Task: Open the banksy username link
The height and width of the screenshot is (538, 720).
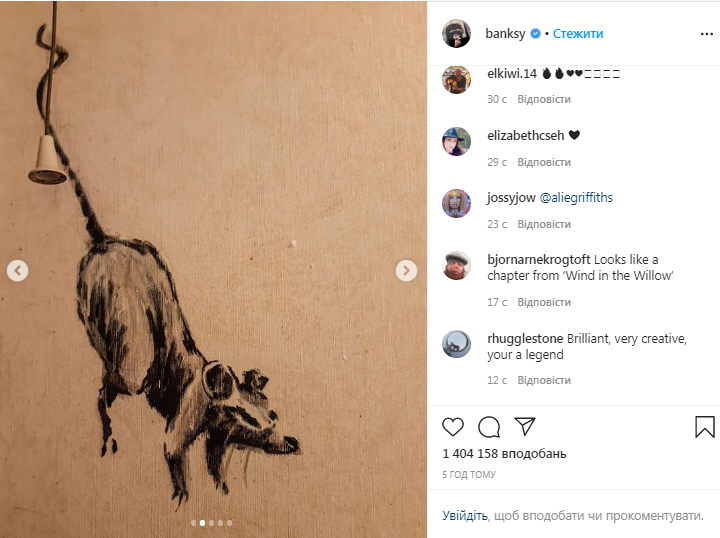Action: 506,34
